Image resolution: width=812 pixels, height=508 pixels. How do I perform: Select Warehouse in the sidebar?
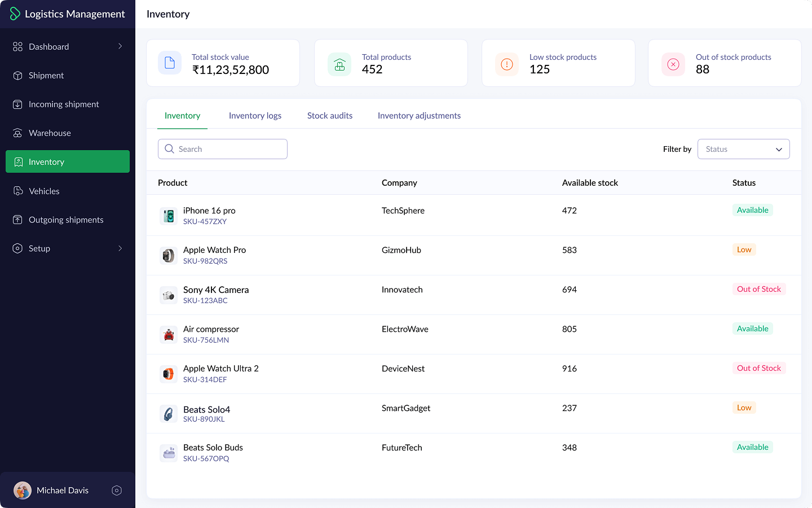[x=68, y=133]
